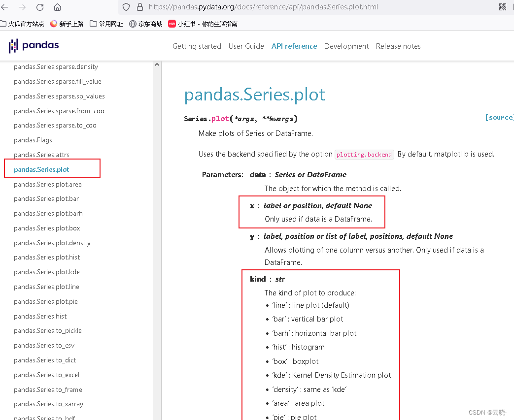Screen dimensions: 514x420
Task: Open pandas.Series.plot.kde in sidebar
Action: 47,272
